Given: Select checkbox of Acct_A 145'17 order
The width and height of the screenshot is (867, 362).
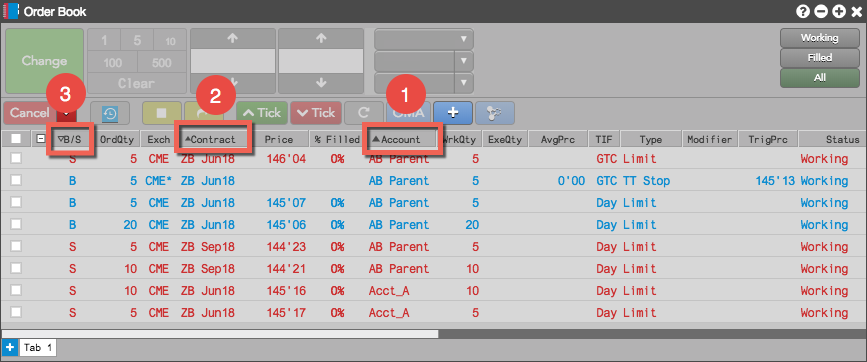Looking at the screenshot, I should pos(16,312).
